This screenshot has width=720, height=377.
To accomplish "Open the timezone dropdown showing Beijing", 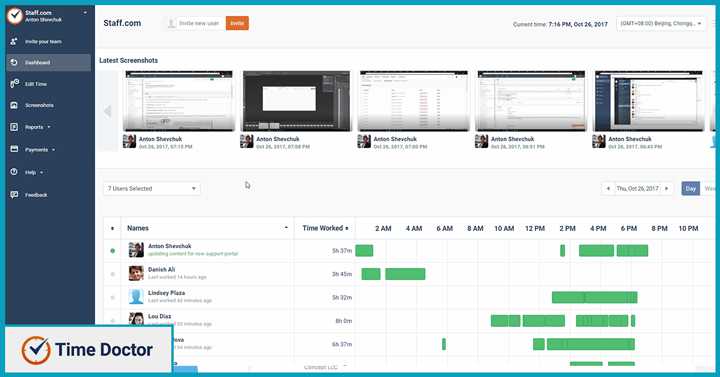I will pos(661,23).
